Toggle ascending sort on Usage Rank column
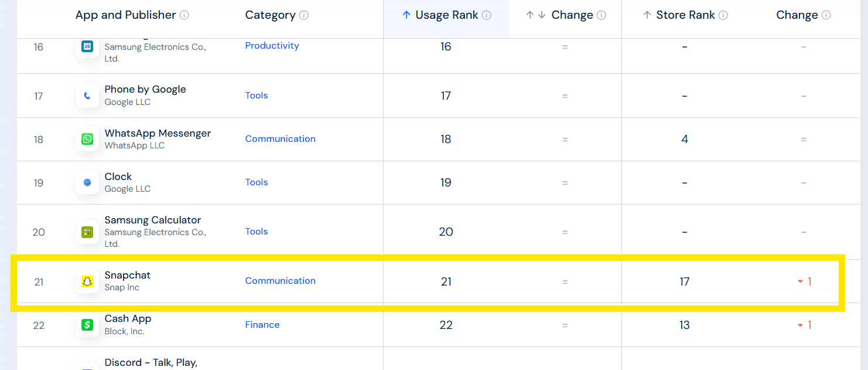The height and width of the screenshot is (370, 868). [407, 15]
